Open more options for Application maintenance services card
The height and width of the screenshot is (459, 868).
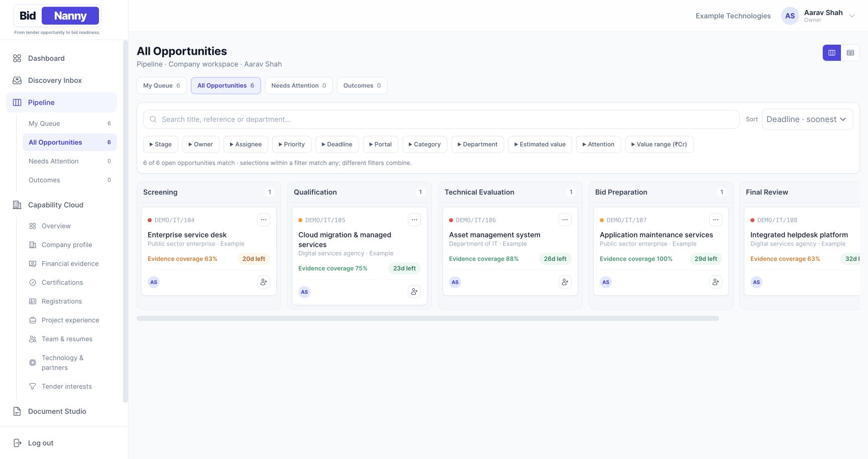(716, 219)
